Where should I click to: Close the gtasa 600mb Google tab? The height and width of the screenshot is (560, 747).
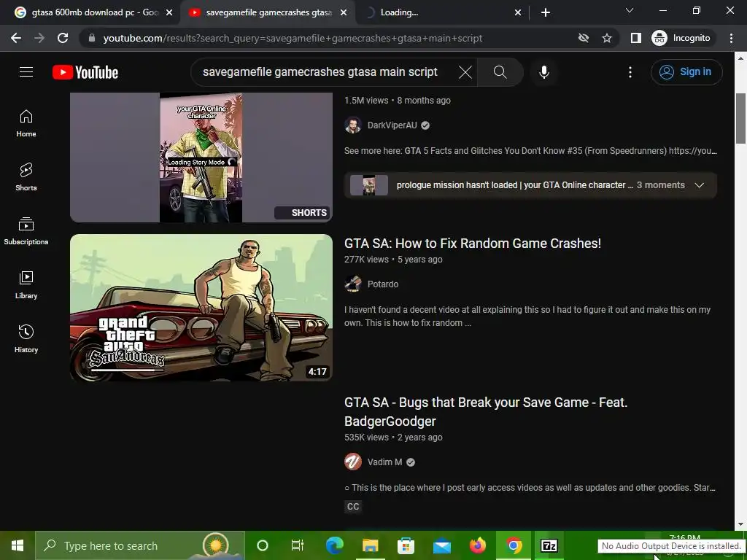coord(169,12)
